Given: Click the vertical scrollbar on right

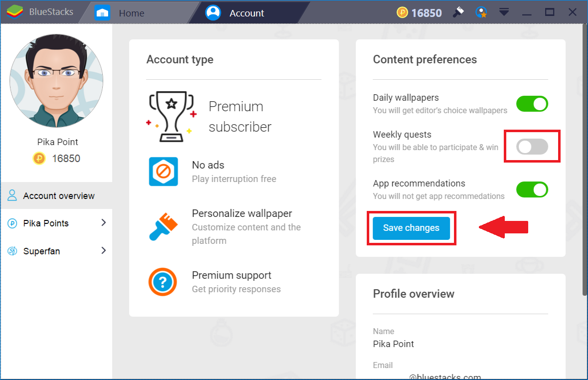Looking at the screenshot, I should coord(585,160).
